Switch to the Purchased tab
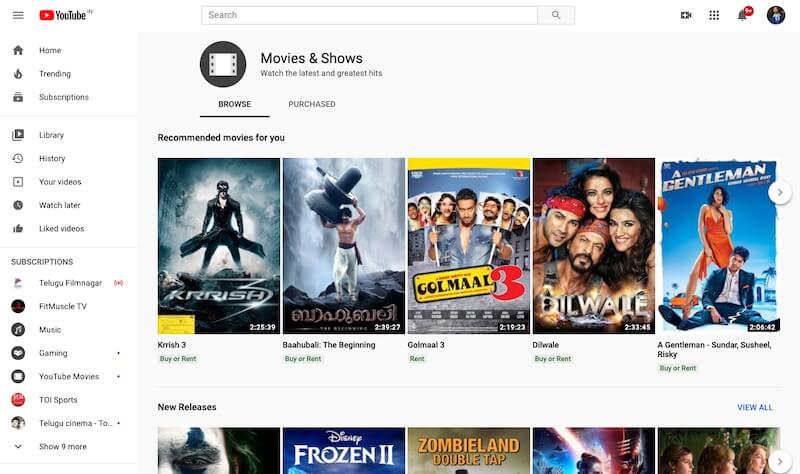 [x=312, y=104]
